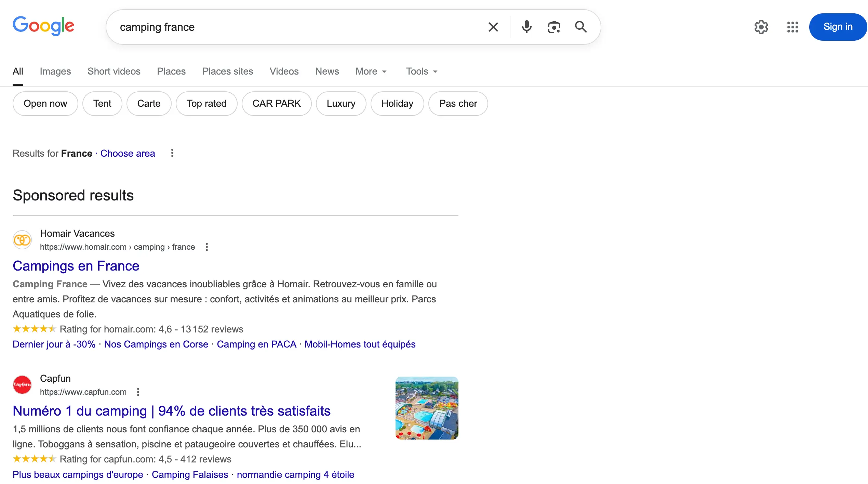Start a voice search with the microphone icon
The image size is (868, 484).
point(526,27)
